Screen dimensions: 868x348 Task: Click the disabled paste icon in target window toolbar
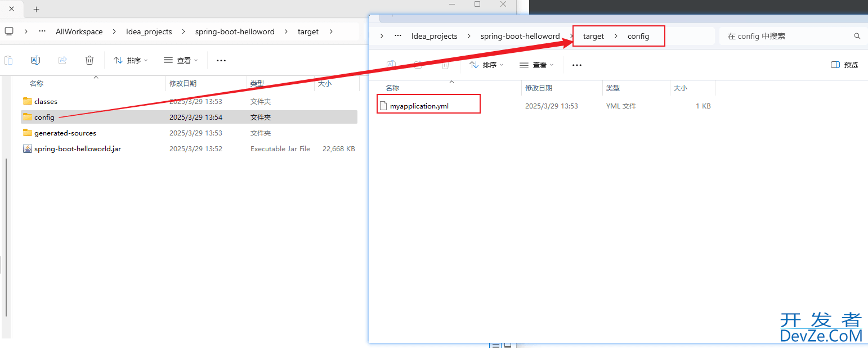tap(8, 60)
